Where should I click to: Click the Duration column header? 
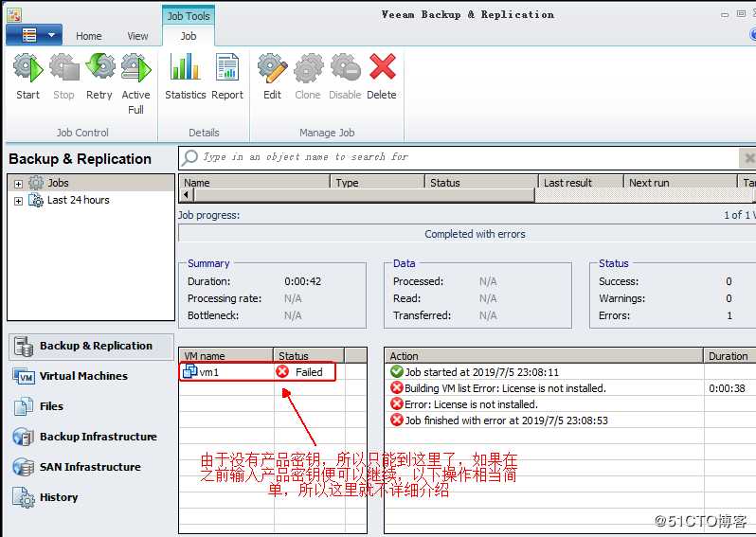click(730, 356)
